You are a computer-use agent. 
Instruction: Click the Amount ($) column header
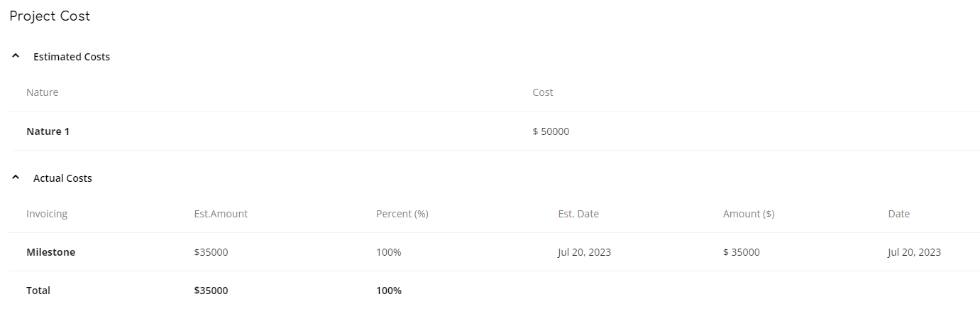pos(749,214)
